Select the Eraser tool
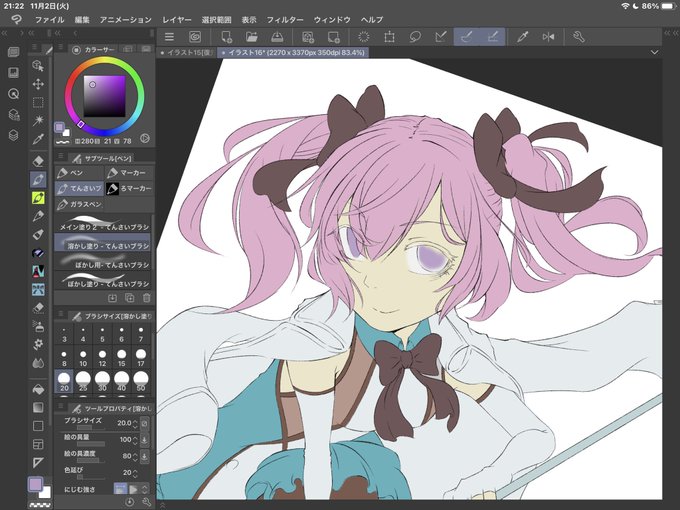 (x=38, y=161)
